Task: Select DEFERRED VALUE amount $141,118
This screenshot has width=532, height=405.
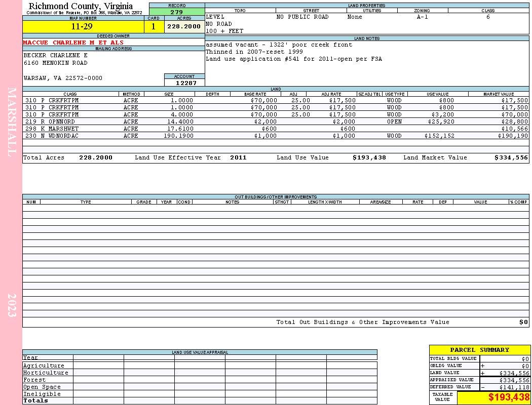Action: pos(514,387)
